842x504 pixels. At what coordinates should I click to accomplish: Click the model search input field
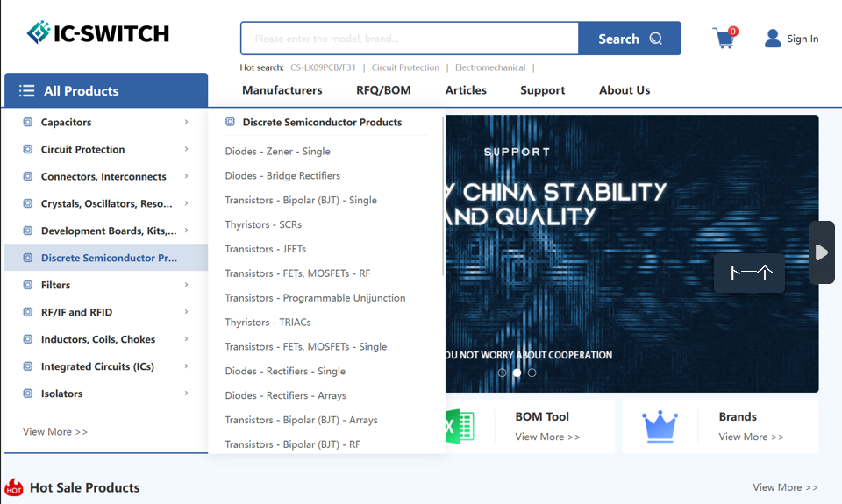409,39
